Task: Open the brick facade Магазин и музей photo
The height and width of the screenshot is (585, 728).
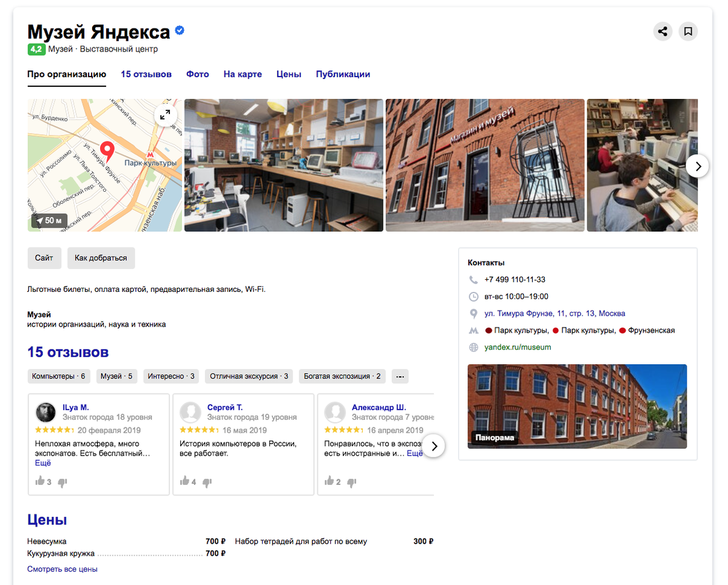Action: click(x=485, y=165)
